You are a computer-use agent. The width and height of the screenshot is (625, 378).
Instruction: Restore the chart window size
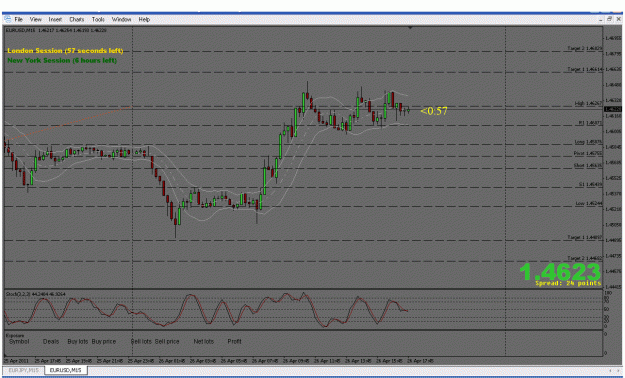pyautogui.click(x=609, y=19)
